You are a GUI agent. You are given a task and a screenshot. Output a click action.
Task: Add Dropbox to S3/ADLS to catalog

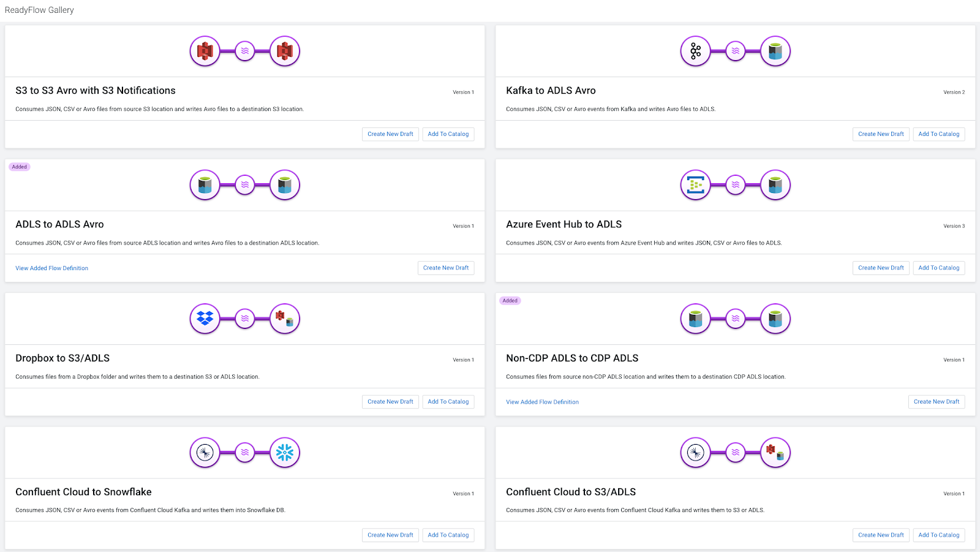pyautogui.click(x=448, y=402)
